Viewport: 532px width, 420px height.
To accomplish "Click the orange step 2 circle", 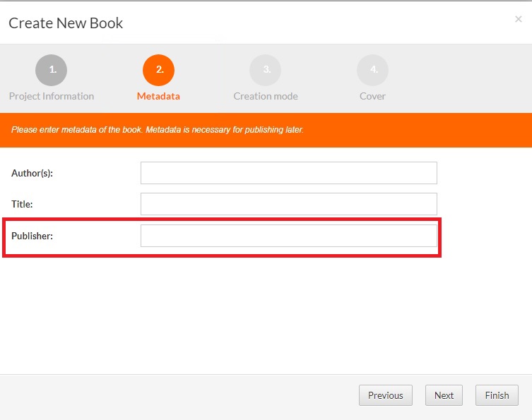I will coord(158,70).
